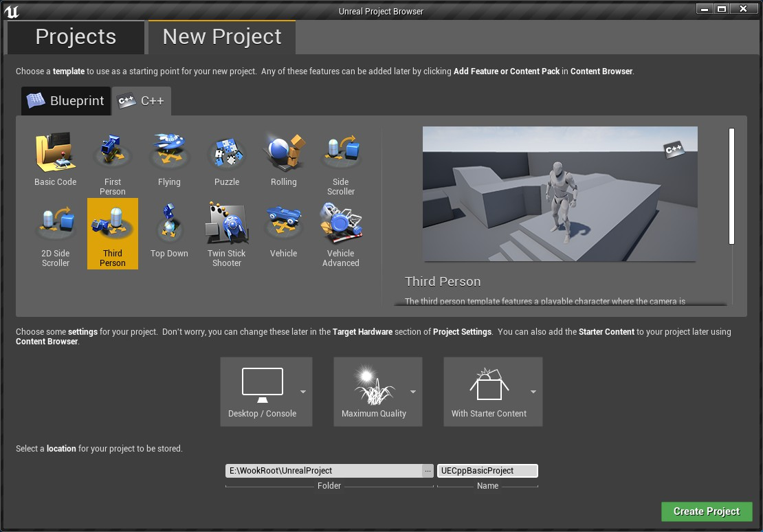Click the green Create Project button
763x532 pixels.
[x=707, y=511]
